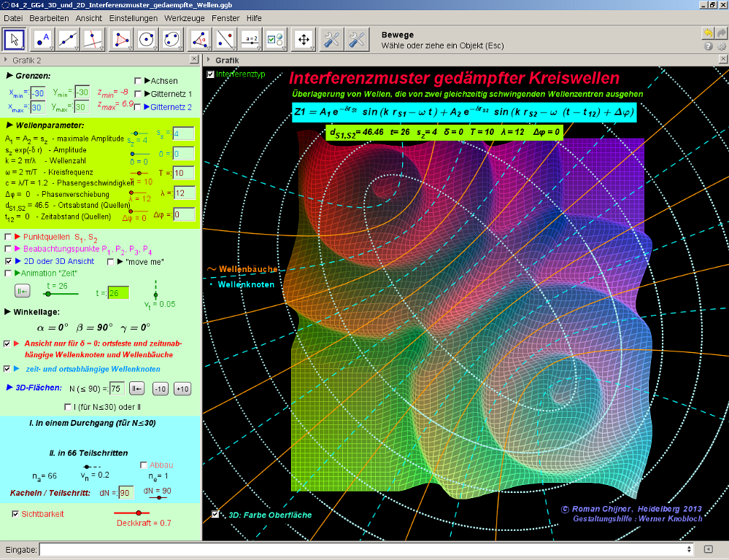Image resolution: width=729 pixels, height=560 pixels.
Task: Click the +10 button for N
Action: pos(182,389)
